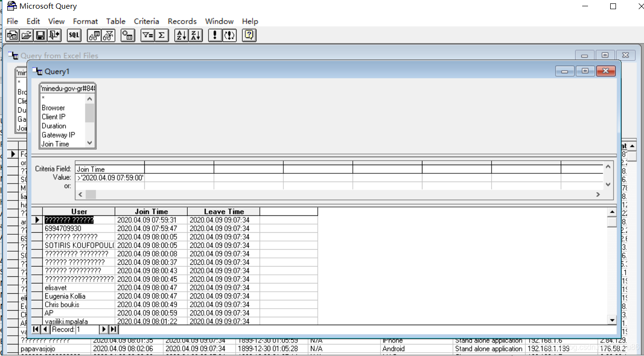644x356 pixels.
Task: Click the Join Time cell '2020.04.09 07:59:47'
Action: [151, 228]
